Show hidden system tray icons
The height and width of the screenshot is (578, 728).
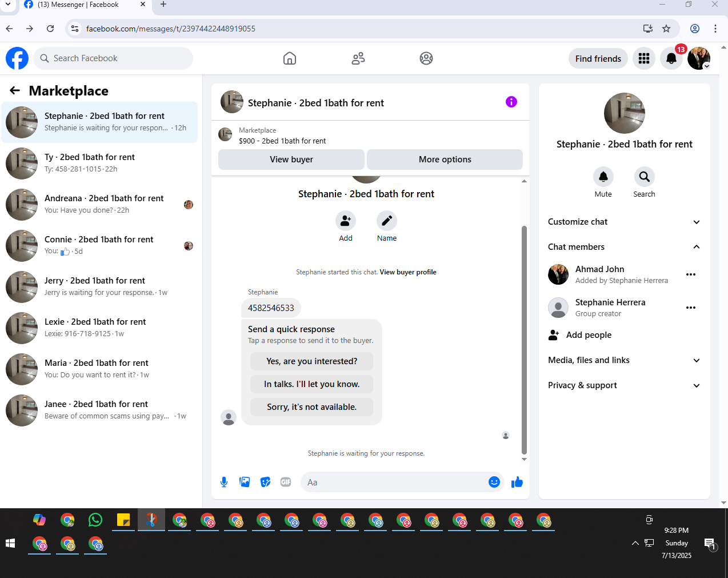pos(635,543)
